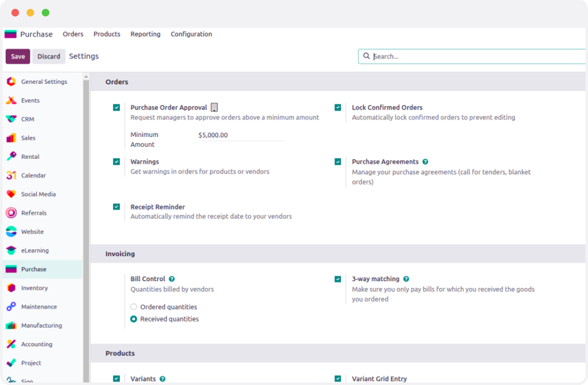This screenshot has width=588, height=385.
Task: Open the Orders menu in top bar
Action: 73,34
